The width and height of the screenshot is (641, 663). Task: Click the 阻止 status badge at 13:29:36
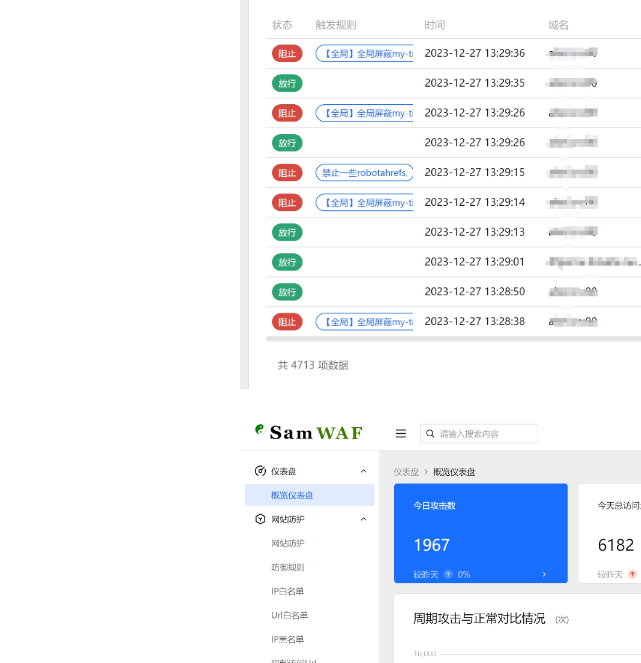click(x=287, y=53)
